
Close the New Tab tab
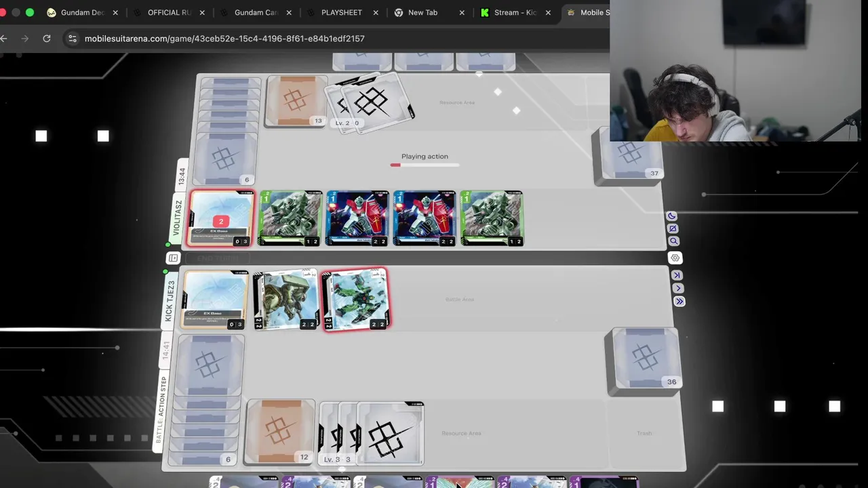click(x=462, y=12)
